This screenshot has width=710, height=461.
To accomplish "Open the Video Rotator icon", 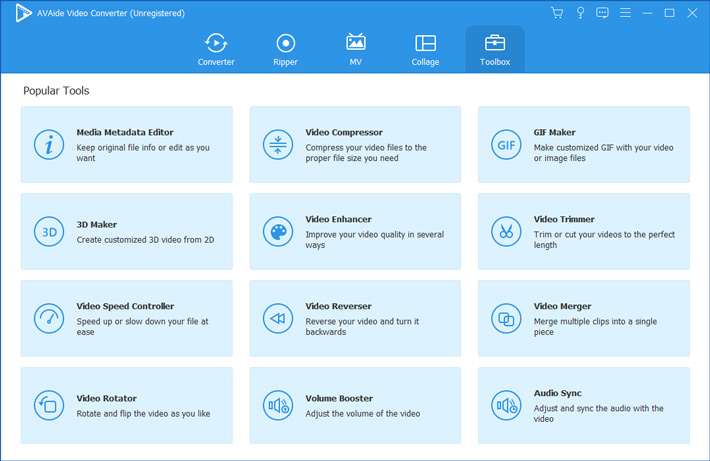I will [x=48, y=406].
